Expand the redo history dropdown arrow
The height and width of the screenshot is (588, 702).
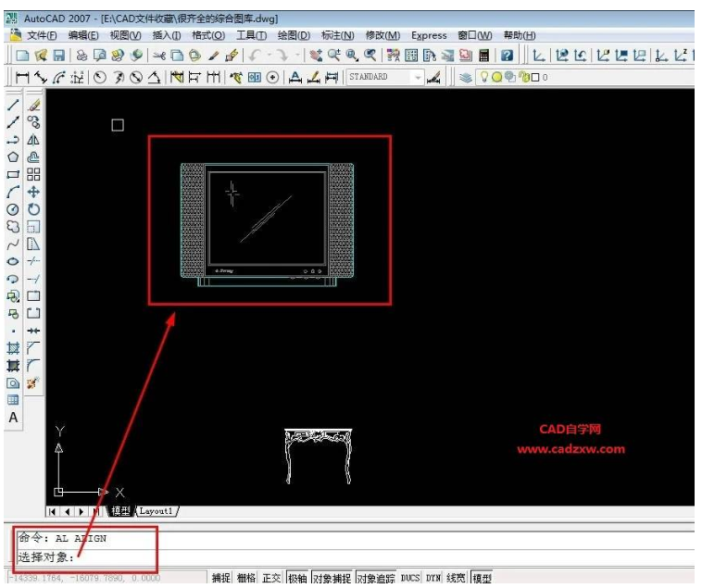point(297,56)
